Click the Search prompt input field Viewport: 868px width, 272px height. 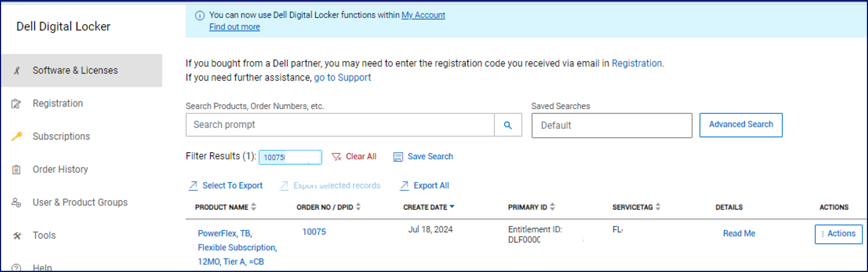(x=339, y=125)
